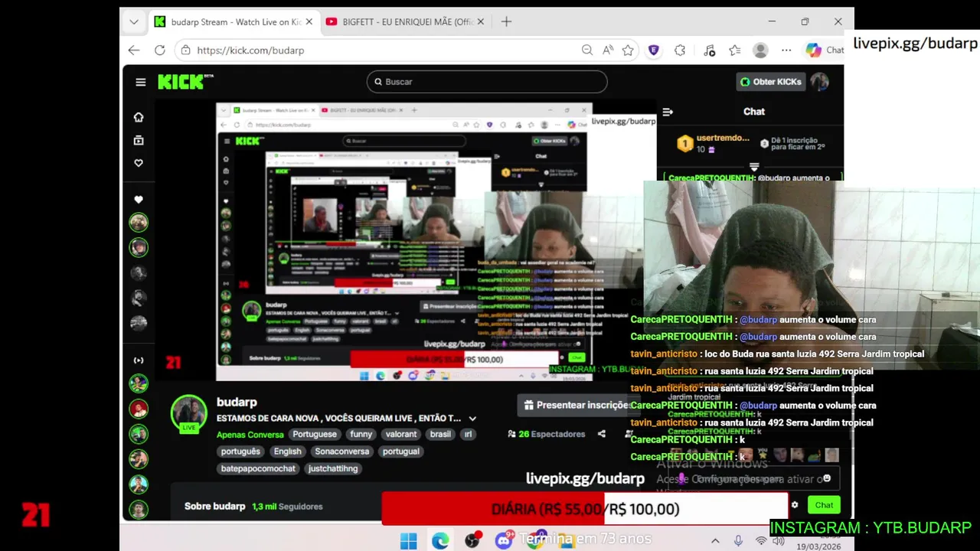Viewport: 980px width, 551px height.
Task: Open Copilot Chat in browser toolbar
Action: point(825,50)
